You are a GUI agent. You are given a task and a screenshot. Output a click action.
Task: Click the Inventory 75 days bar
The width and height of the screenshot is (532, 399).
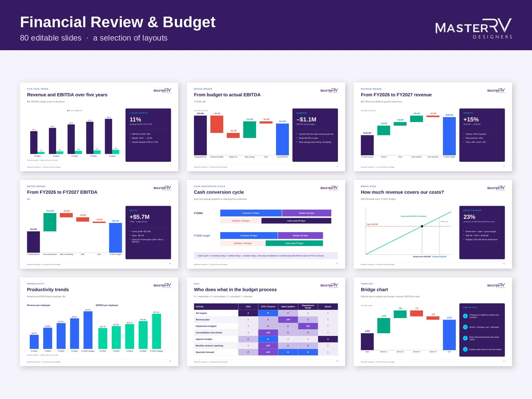pyautogui.click(x=251, y=213)
